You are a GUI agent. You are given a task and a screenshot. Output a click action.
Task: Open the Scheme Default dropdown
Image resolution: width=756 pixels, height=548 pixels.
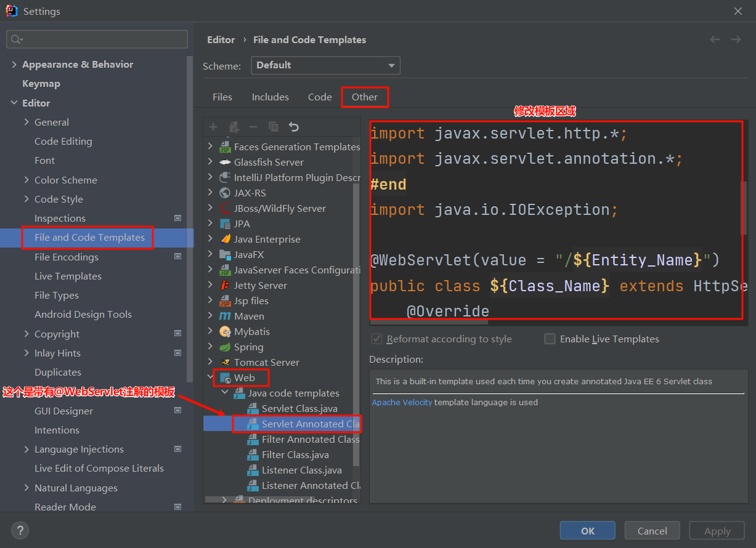325,65
